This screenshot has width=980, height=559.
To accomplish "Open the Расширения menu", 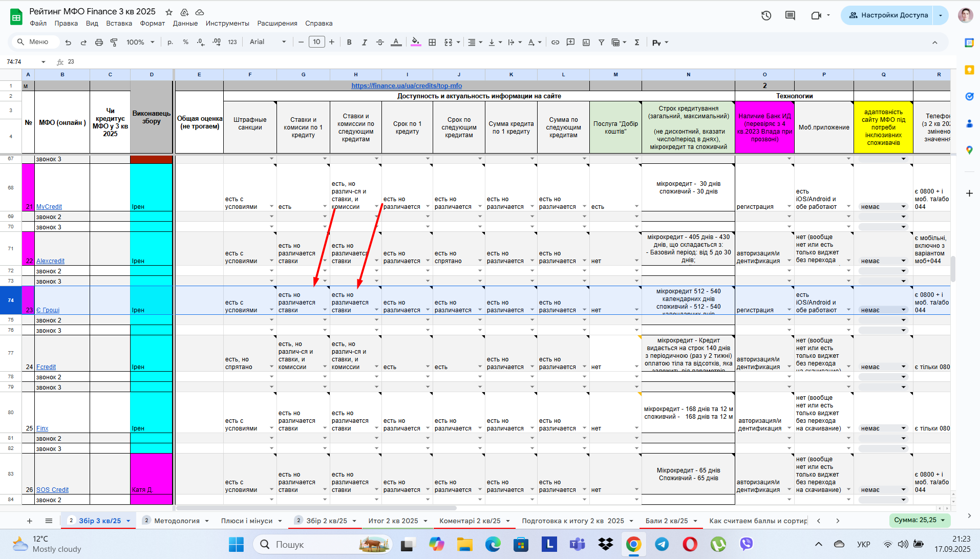I will (x=277, y=24).
